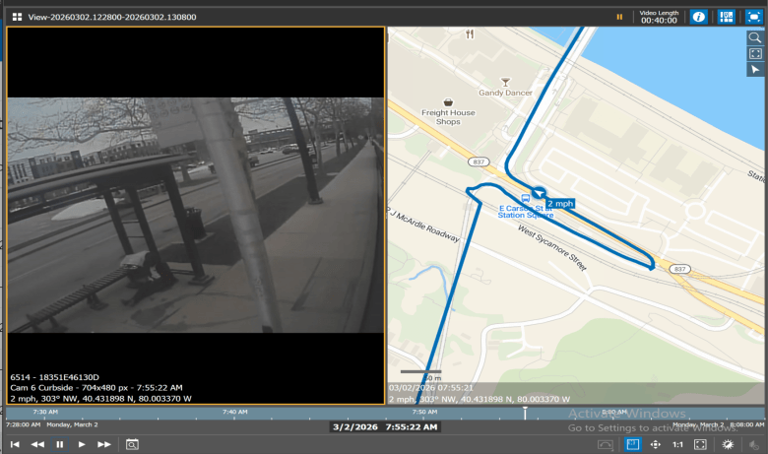This screenshot has height=454, width=768.
Task: Open the snapshot search camera icon
Action: (x=132, y=444)
